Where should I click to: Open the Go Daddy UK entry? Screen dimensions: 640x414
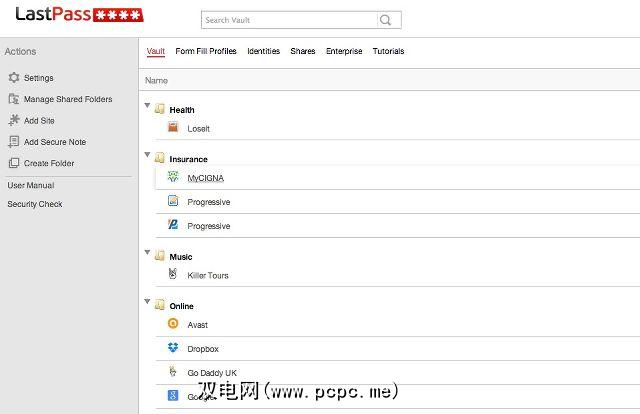pyautogui.click(x=212, y=373)
